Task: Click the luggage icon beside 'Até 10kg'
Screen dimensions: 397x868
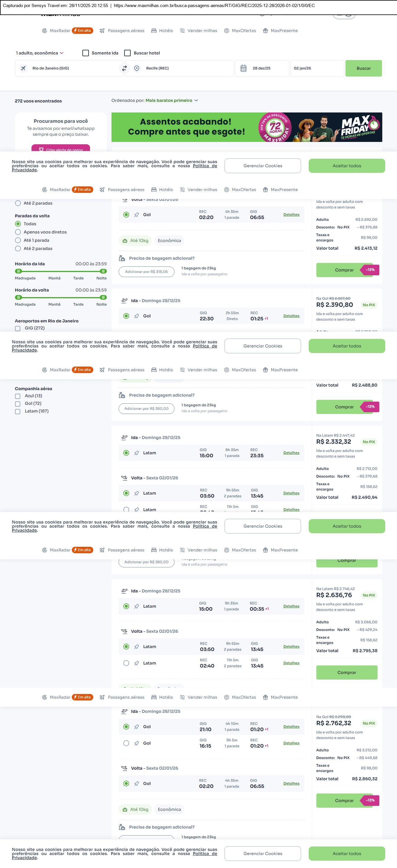Action: point(125,241)
